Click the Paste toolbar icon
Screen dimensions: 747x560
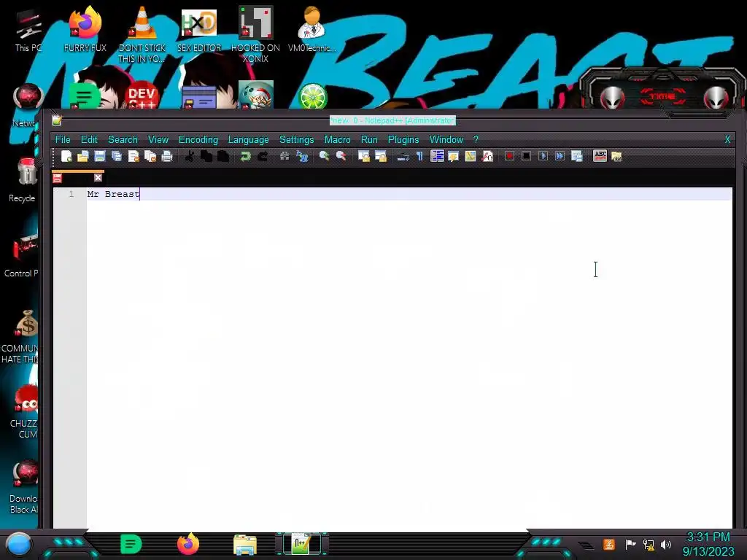223,156
